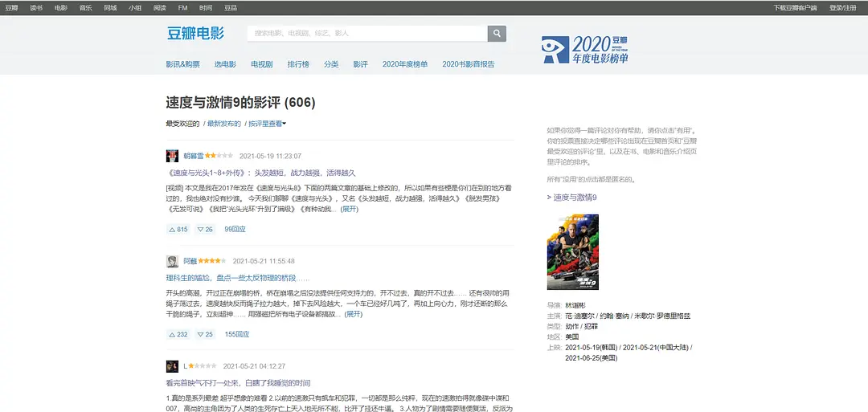Click timestamp 2021-05-19 11:23:07

pos(270,156)
